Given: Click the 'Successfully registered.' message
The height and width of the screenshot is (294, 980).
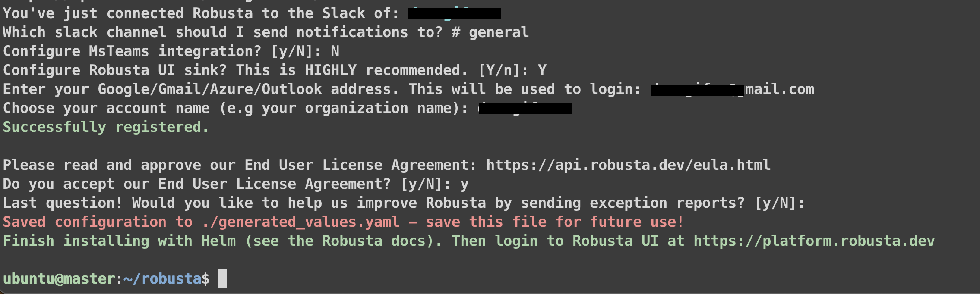Looking at the screenshot, I should click(x=106, y=127).
